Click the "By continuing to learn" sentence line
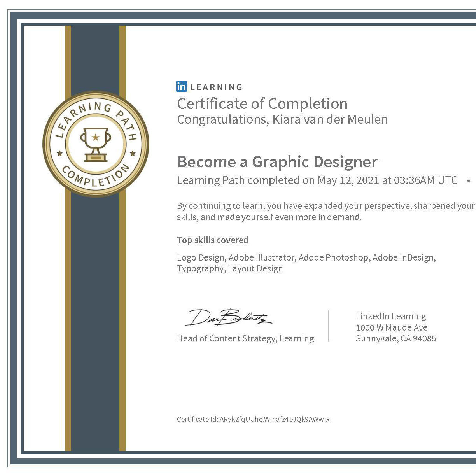Screen dimensions: 476x476 [x=326, y=206]
